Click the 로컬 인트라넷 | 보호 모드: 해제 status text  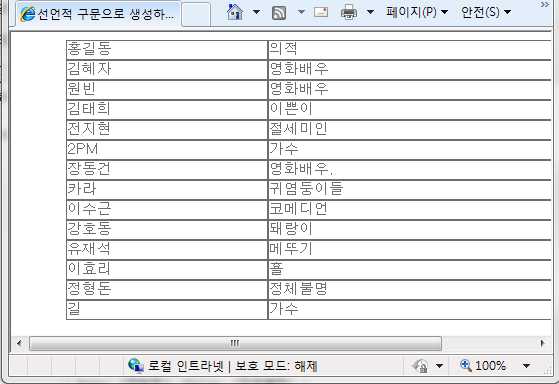coord(232,366)
